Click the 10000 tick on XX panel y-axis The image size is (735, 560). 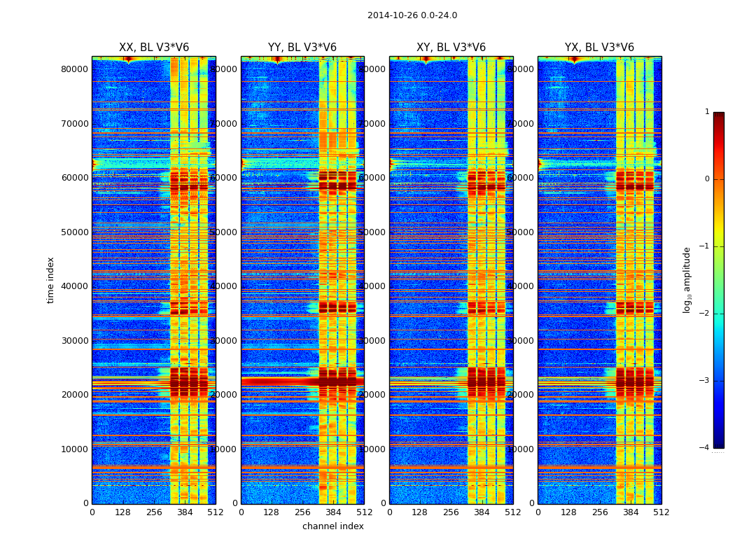pyautogui.click(x=75, y=449)
